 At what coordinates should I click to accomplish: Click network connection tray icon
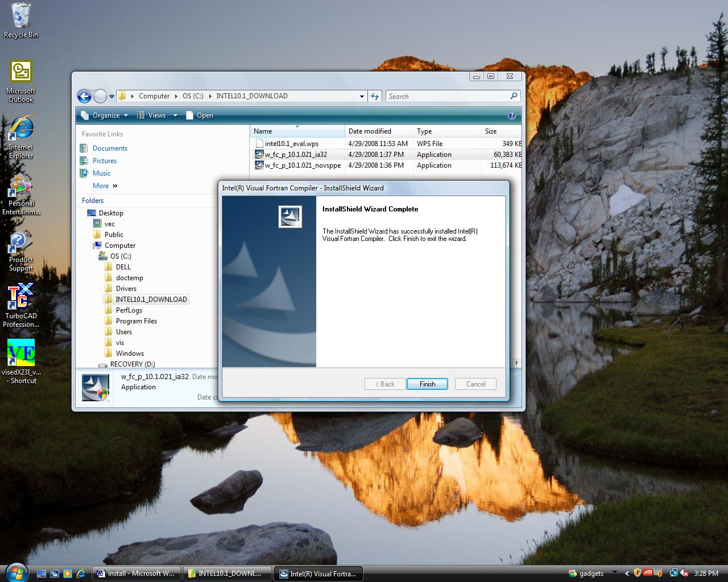pyautogui.click(x=673, y=573)
